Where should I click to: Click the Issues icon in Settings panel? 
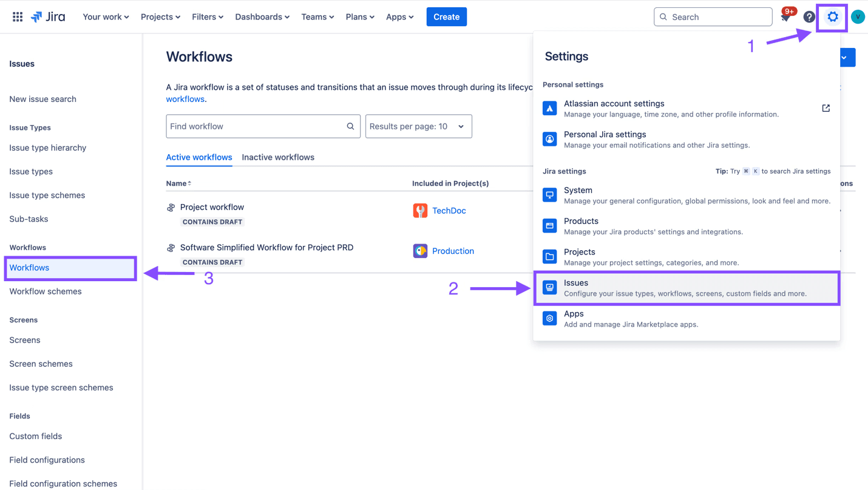pyautogui.click(x=550, y=287)
